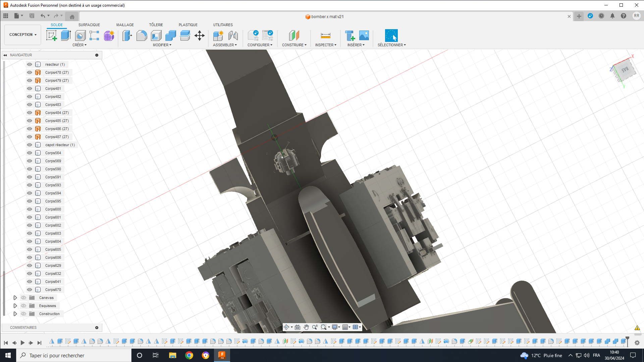Open the MODIFIER dropdown menu
644x362 pixels.
tap(162, 45)
